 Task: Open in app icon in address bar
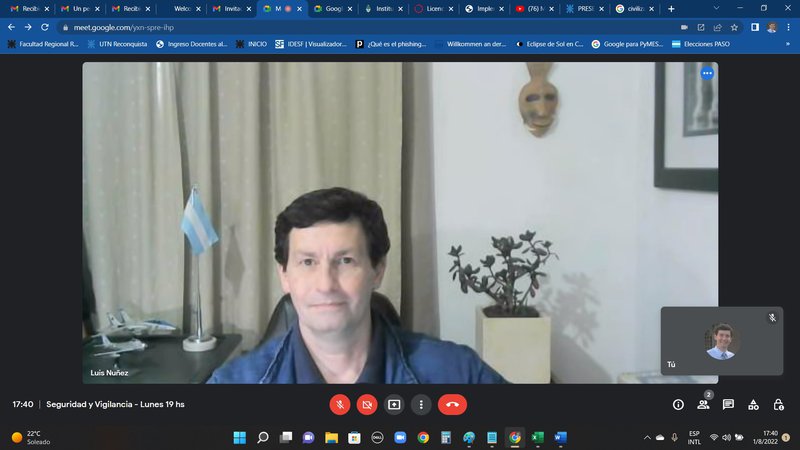pos(701,28)
